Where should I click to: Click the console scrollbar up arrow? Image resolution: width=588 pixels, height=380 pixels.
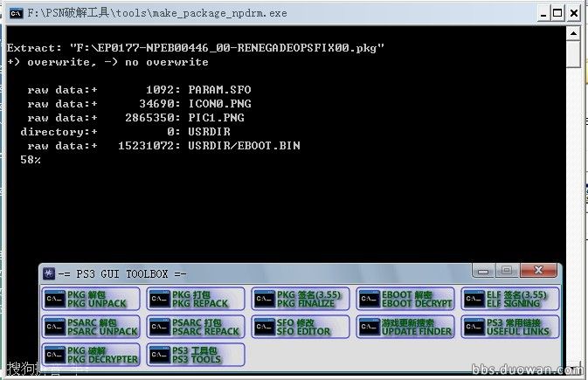[573, 31]
